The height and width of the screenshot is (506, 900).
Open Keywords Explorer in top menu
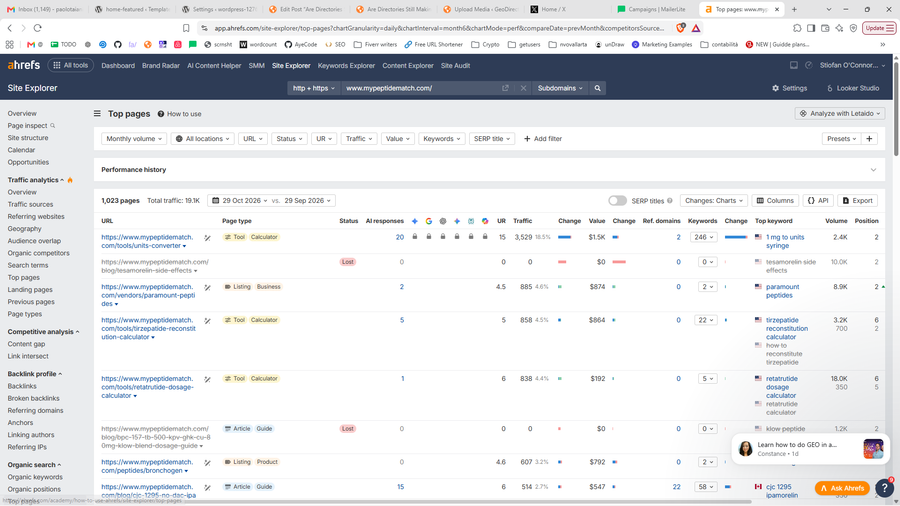346,65
